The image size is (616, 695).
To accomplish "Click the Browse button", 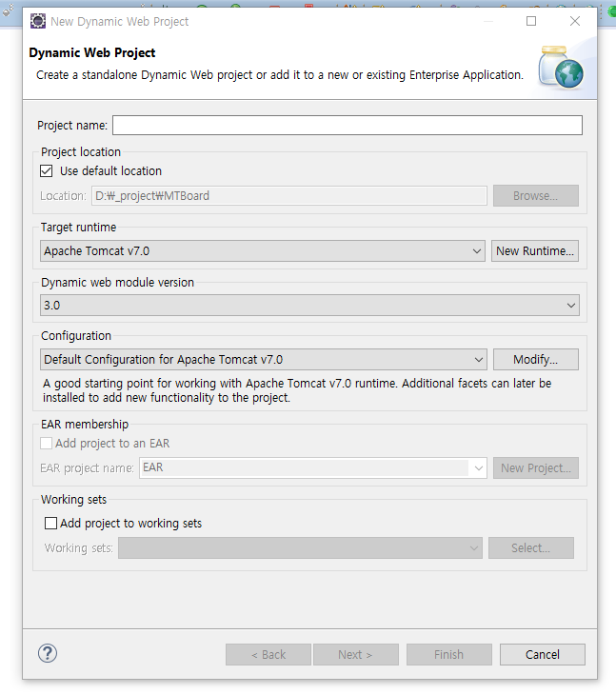I will [x=535, y=195].
